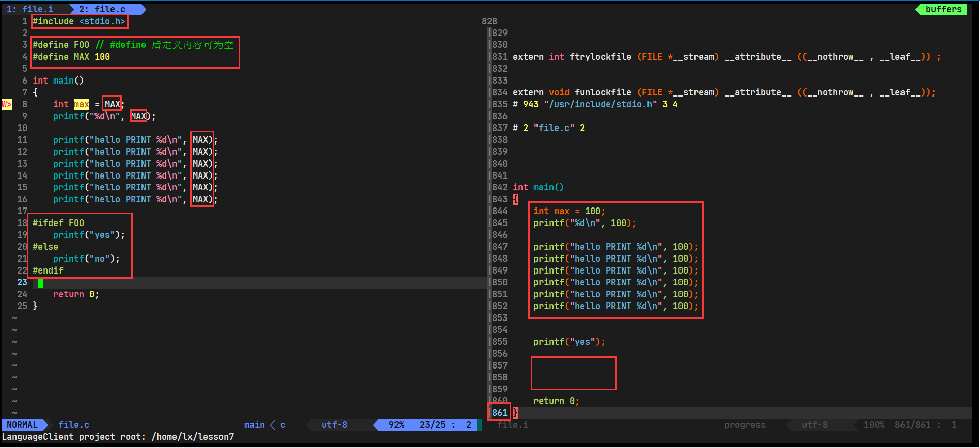Click 'return 0;' in file.c pane
This screenshot has height=448, width=980.
tap(76, 294)
